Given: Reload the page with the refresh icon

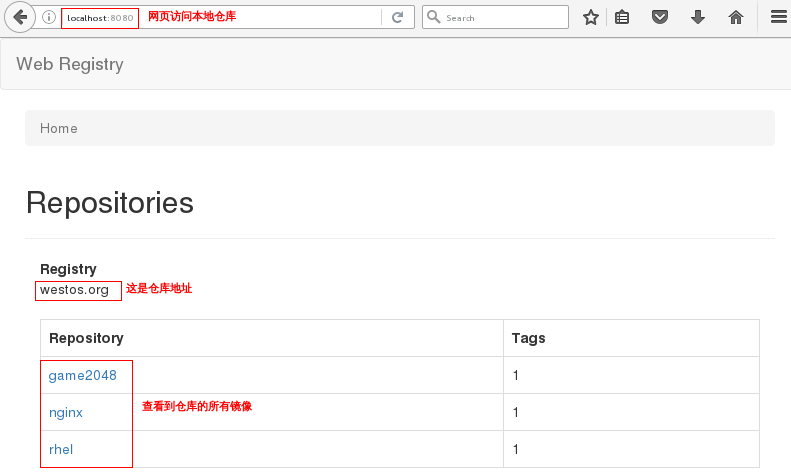Looking at the screenshot, I should [398, 18].
